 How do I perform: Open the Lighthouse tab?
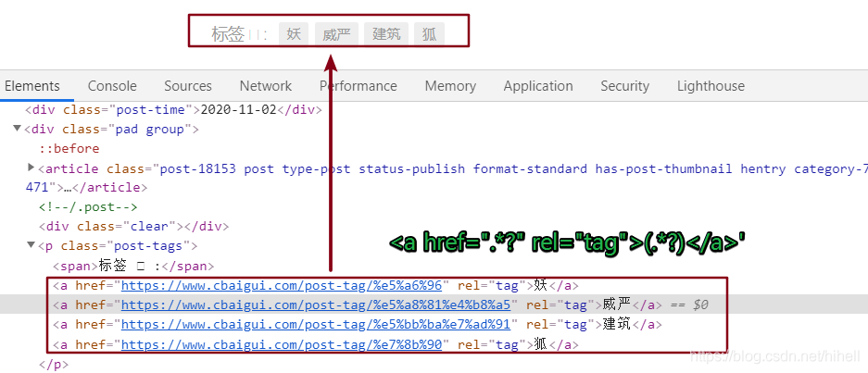coord(711,86)
